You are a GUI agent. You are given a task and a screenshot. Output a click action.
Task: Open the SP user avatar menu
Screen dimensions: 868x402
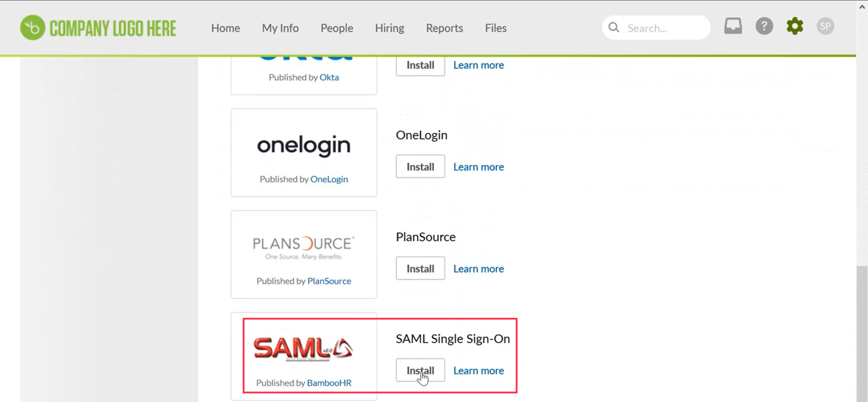pos(825,26)
